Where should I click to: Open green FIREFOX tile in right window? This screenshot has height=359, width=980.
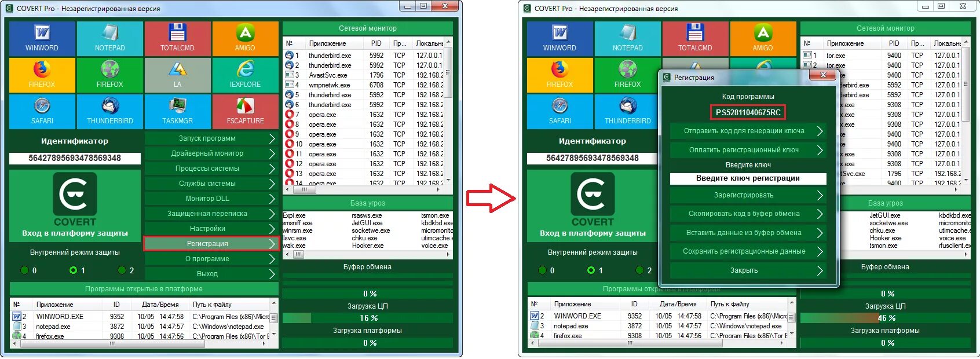click(627, 75)
